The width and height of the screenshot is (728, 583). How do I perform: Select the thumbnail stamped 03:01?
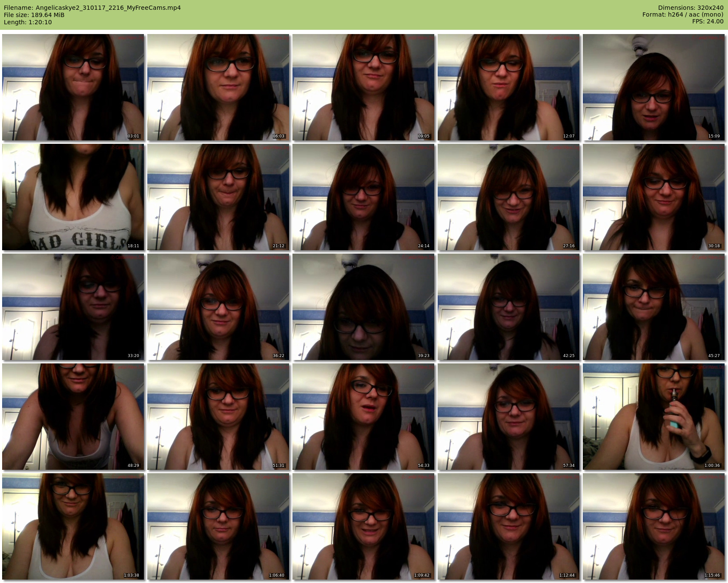pyautogui.click(x=73, y=87)
